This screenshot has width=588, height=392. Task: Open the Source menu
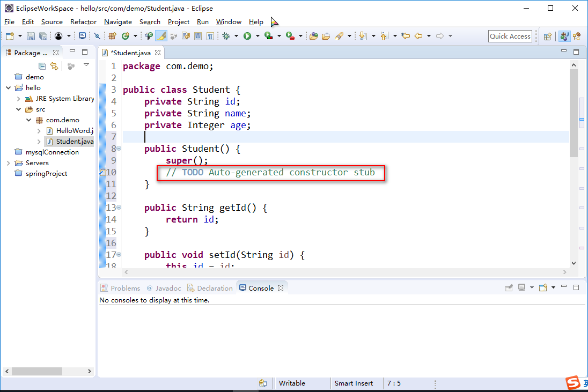[52, 22]
